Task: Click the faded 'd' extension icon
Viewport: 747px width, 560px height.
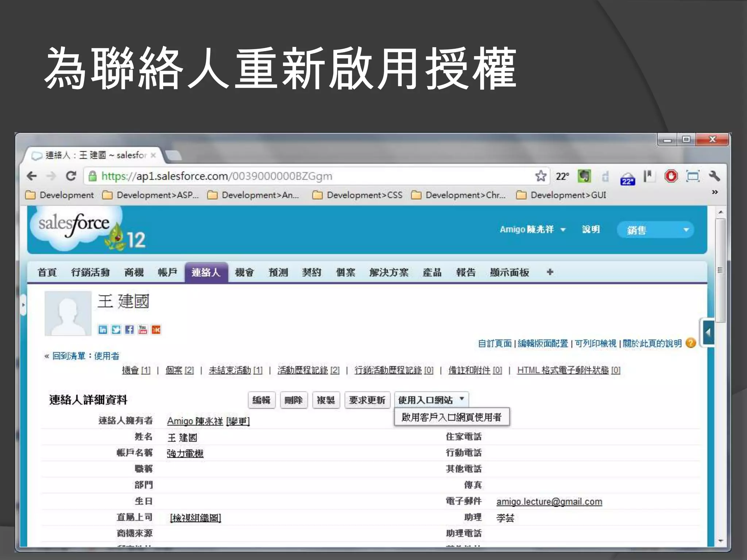Action: (605, 176)
